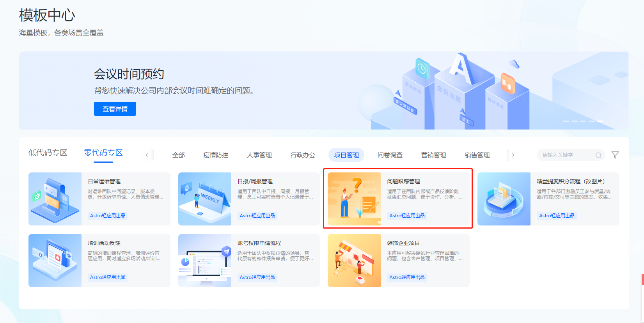Click the 会议时间预约 banner heading

click(129, 74)
